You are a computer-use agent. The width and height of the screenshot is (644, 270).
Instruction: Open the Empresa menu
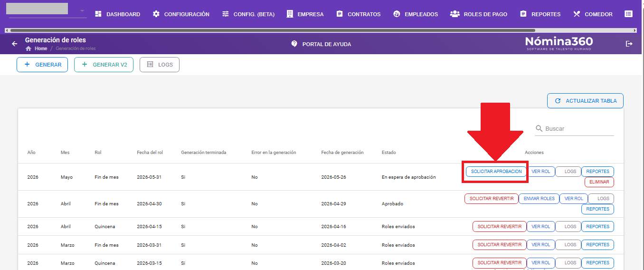click(305, 14)
